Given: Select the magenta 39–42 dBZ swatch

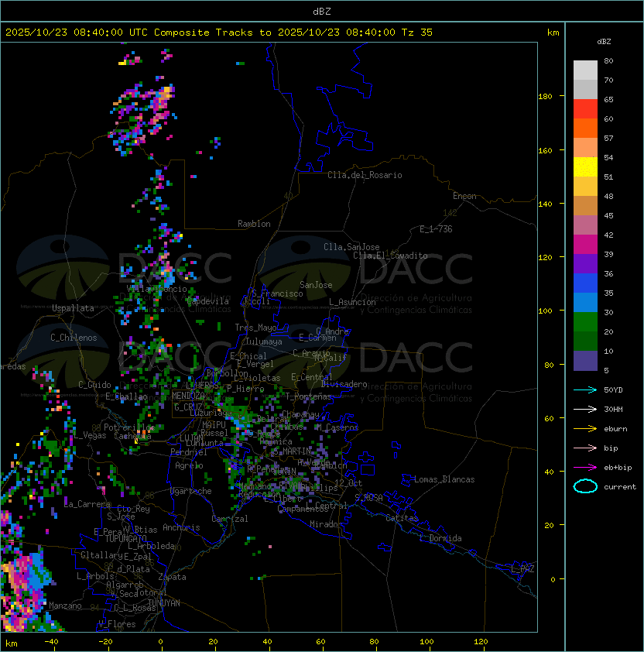Looking at the screenshot, I should 585,245.
